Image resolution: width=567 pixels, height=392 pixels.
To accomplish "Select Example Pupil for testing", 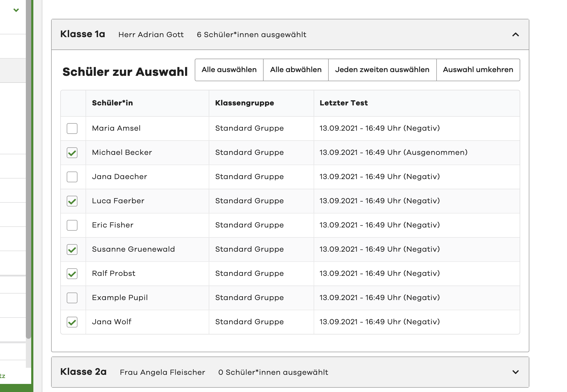I will click(72, 298).
